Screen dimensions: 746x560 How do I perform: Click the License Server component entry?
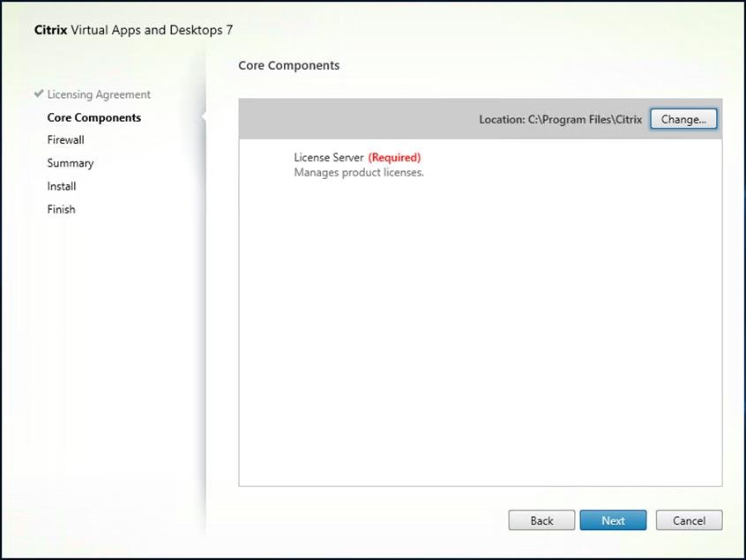(x=327, y=157)
